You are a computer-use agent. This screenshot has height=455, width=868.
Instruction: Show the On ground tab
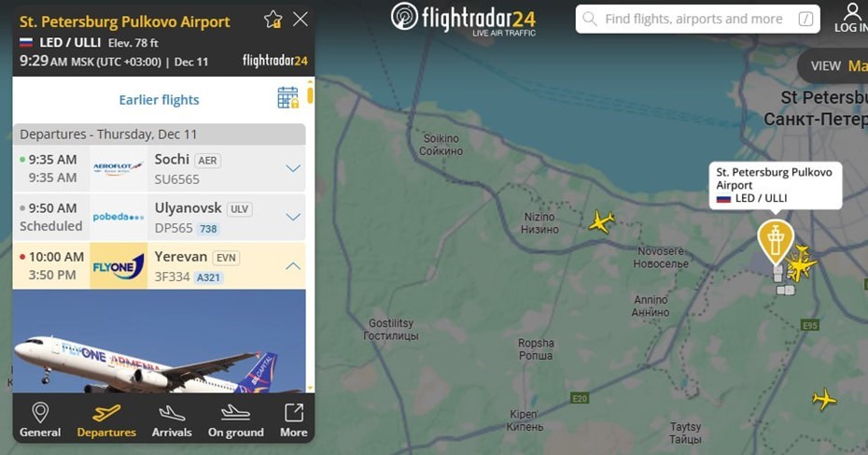tap(236, 420)
